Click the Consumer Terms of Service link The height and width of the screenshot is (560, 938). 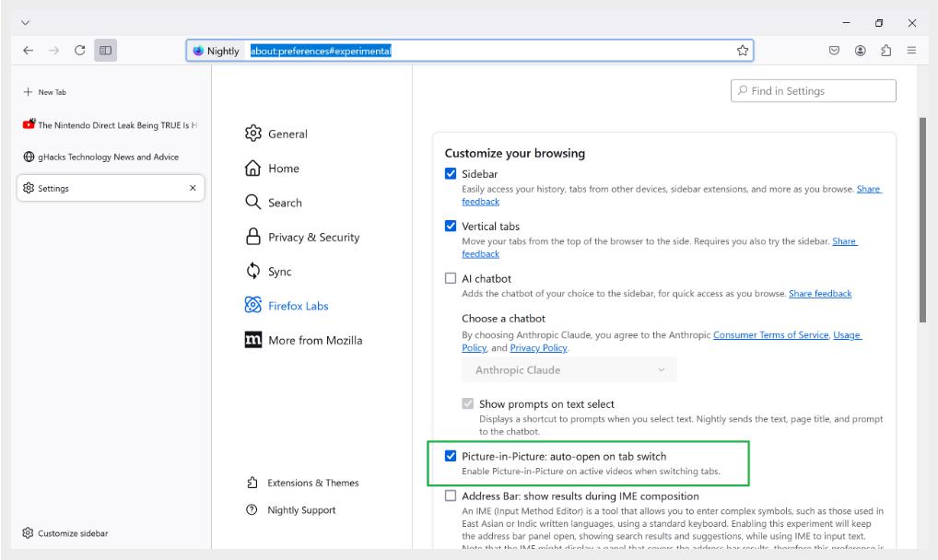pos(770,335)
